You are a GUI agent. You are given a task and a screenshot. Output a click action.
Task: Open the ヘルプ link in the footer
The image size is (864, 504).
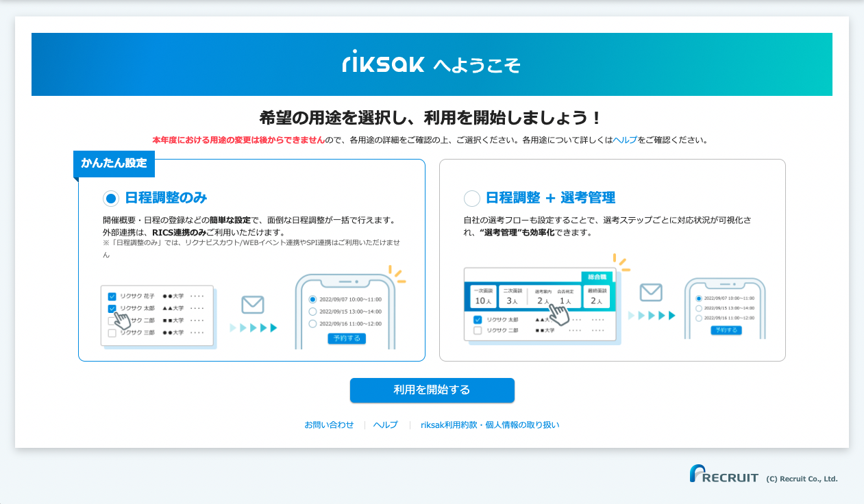pos(385,425)
